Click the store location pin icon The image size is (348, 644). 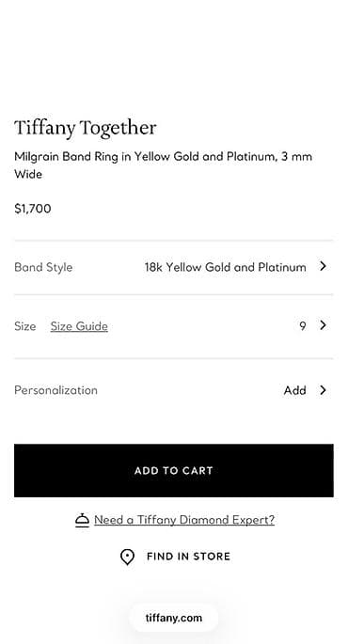127,557
